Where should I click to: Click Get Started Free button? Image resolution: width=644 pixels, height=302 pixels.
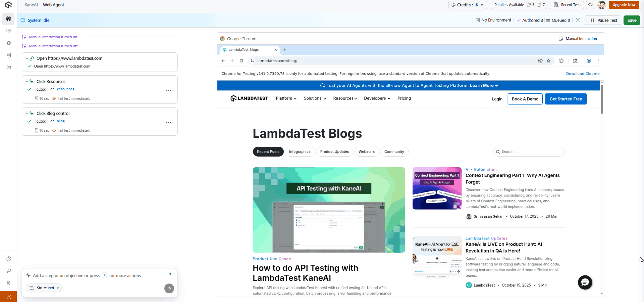tap(566, 99)
